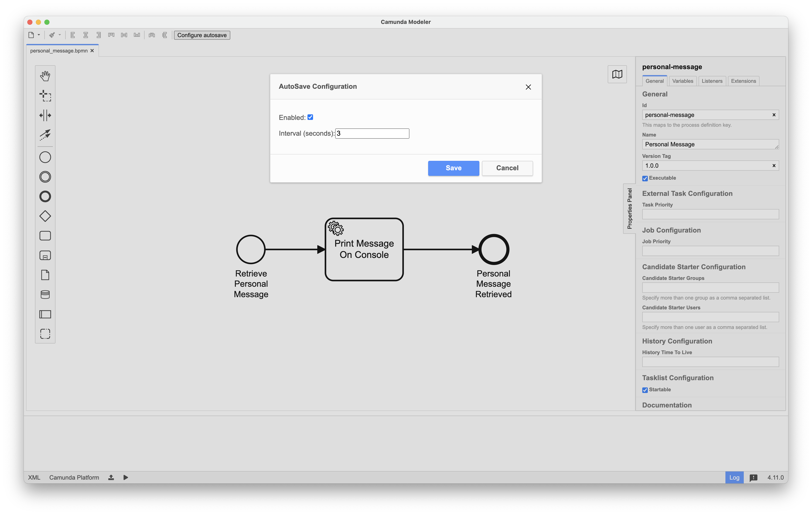Viewport: 812px width, 515px height.
Task: Open the color tool dropdown arrow
Action: 60,35
